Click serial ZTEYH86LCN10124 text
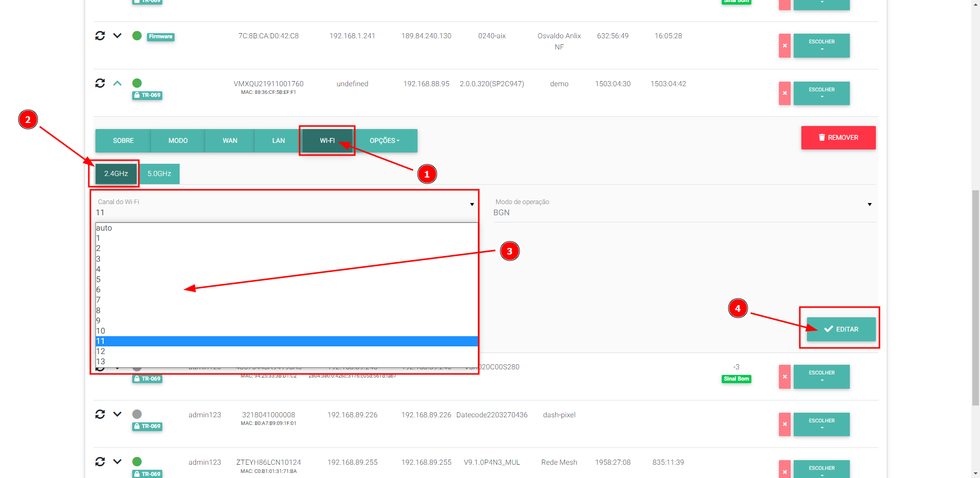980x478 pixels. pos(268,462)
